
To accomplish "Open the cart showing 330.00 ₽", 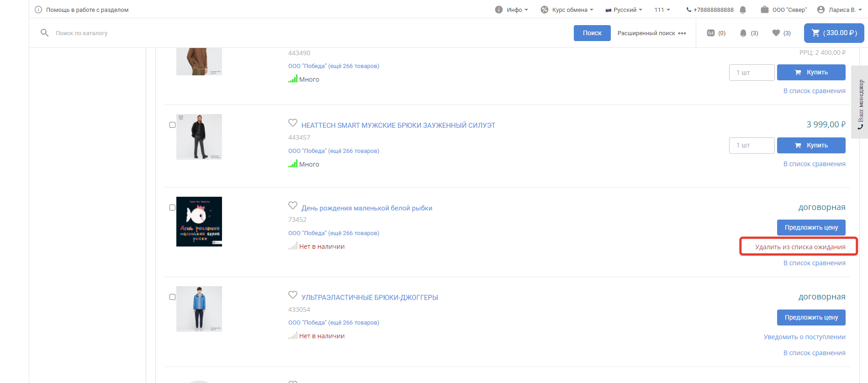I will 834,33.
